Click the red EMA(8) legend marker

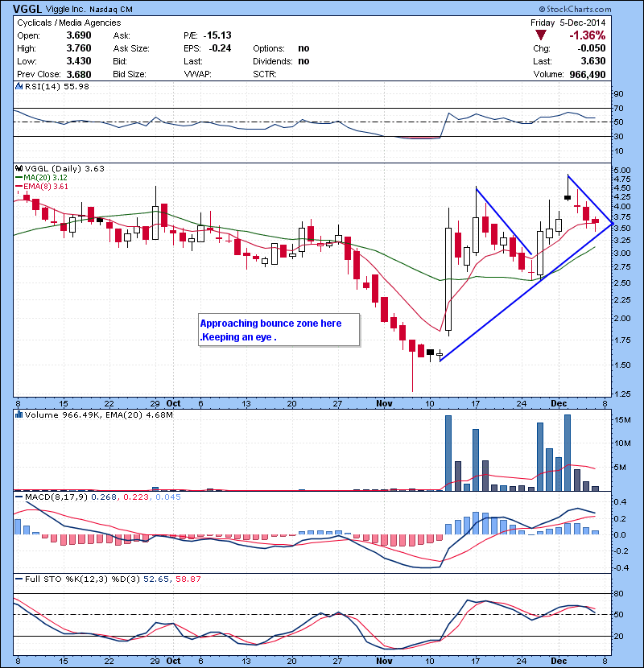[19, 186]
